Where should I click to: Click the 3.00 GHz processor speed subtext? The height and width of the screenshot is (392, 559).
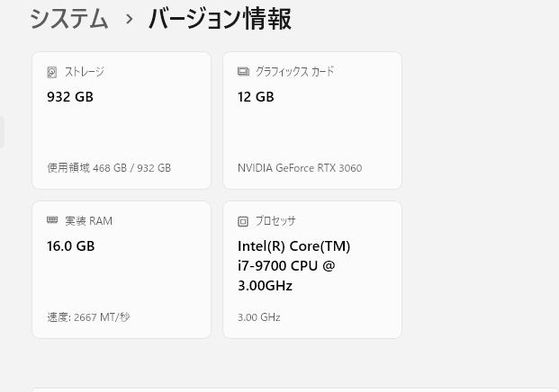tap(258, 317)
